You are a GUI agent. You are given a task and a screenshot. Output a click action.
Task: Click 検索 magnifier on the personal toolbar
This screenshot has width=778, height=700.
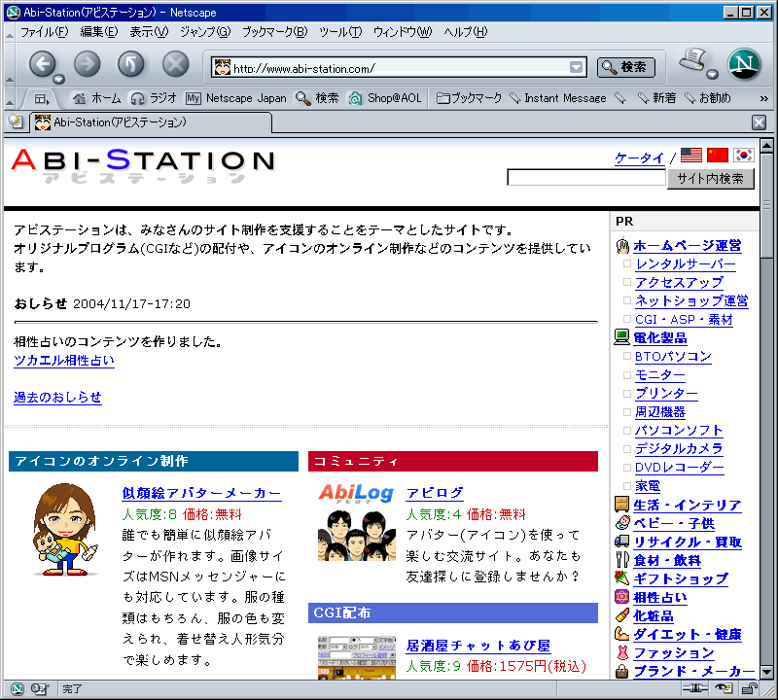point(317,98)
